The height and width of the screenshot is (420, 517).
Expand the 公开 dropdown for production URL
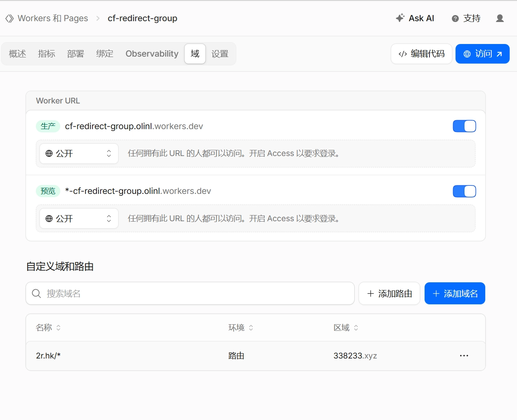[x=79, y=154]
